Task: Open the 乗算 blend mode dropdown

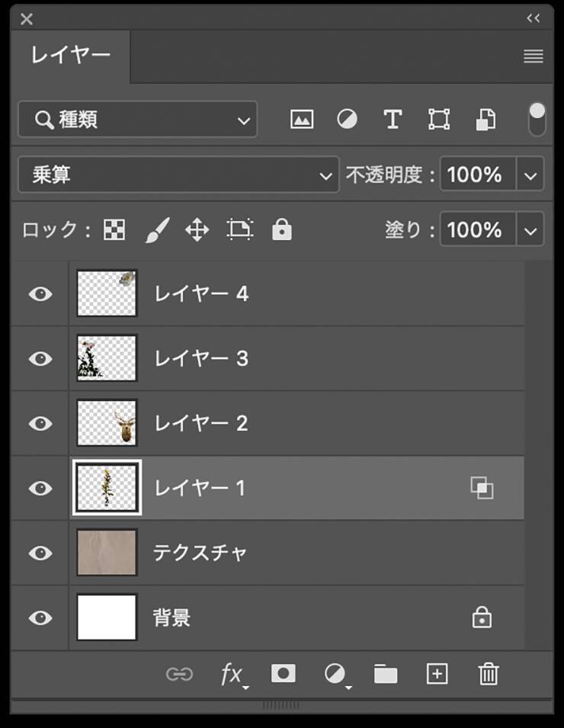Action: pyautogui.click(x=178, y=175)
